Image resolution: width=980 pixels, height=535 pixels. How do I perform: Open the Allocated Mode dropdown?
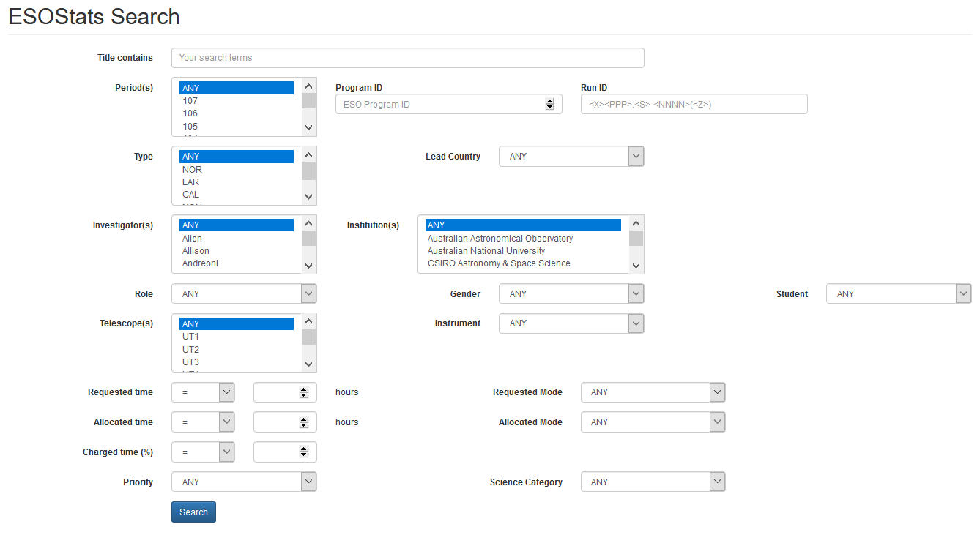[x=653, y=422]
